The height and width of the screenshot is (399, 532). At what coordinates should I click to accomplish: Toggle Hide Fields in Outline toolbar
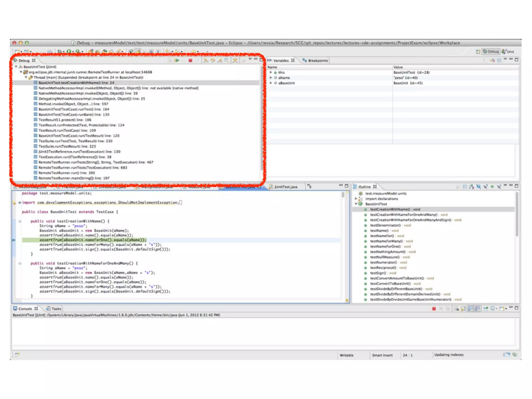coord(478,187)
